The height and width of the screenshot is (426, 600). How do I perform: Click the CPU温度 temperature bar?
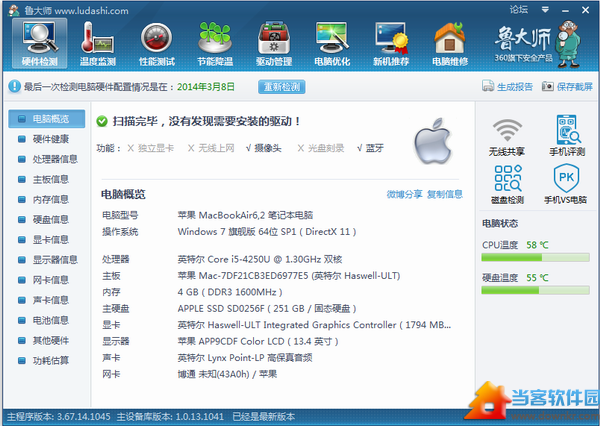tap(535, 258)
